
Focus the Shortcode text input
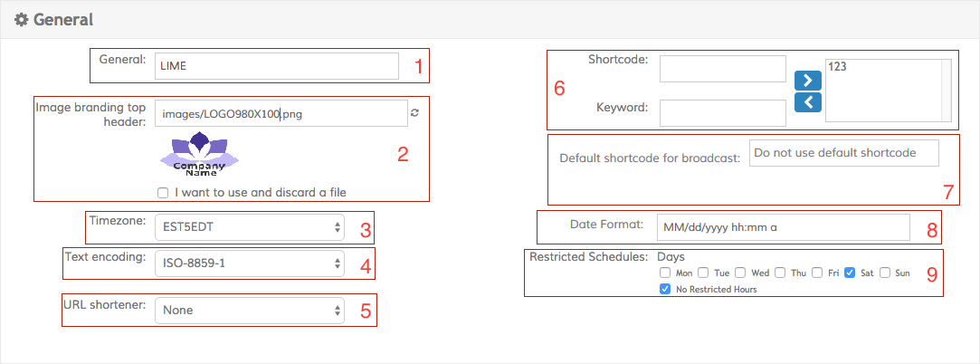coord(723,69)
